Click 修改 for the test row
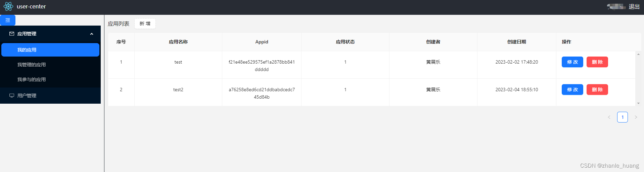The image size is (644, 172). click(x=572, y=62)
